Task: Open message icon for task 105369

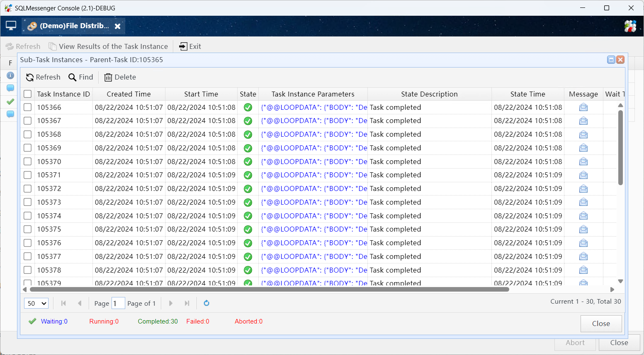Action: 583,148
